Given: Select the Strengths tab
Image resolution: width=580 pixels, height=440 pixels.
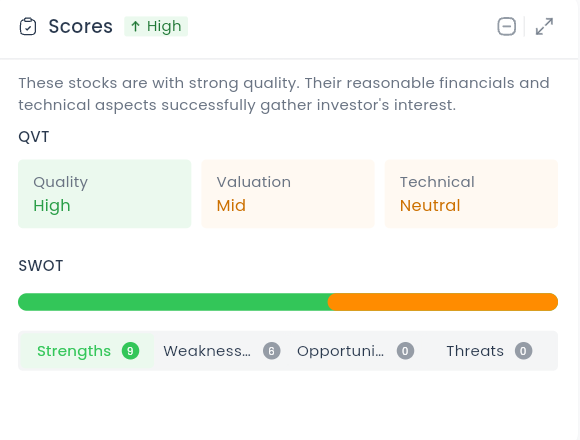Looking at the screenshot, I should tap(86, 351).
